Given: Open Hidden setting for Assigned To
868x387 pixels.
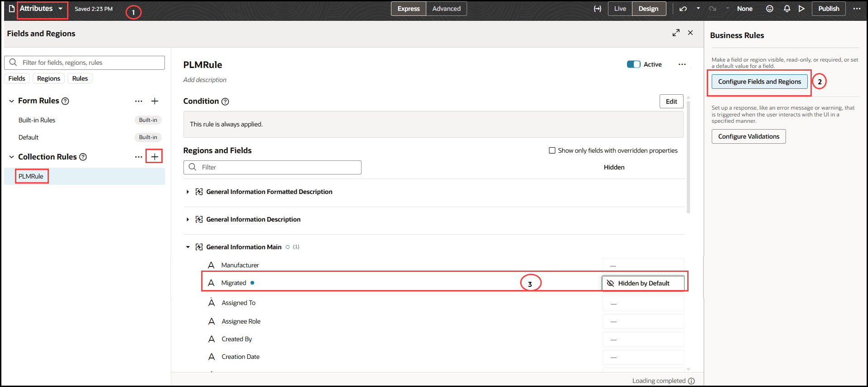Looking at the screenshot, I should tap(643, 304).
